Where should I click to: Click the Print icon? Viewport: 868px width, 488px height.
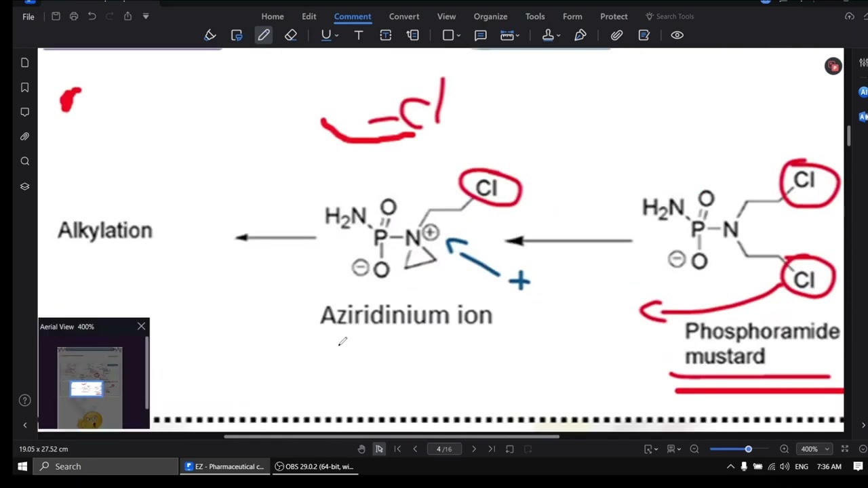point(74,16)
